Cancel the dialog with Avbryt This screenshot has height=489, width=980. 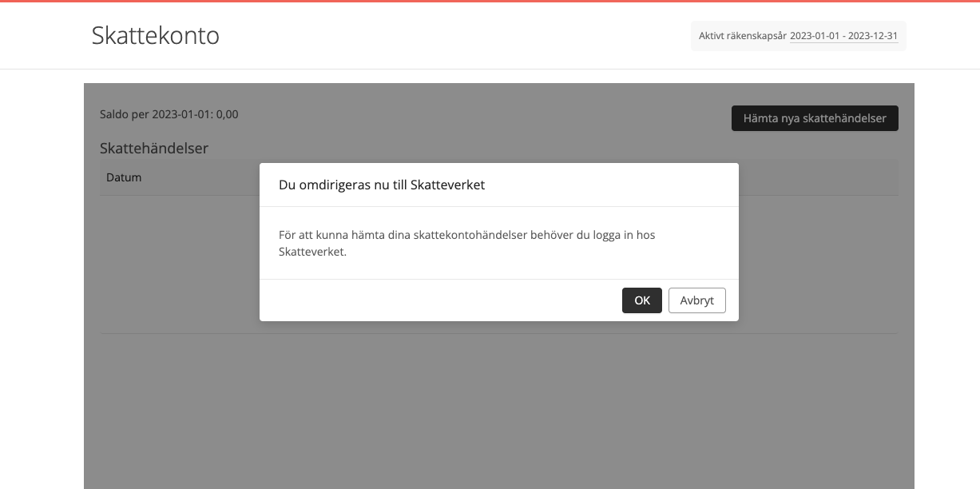697,300
